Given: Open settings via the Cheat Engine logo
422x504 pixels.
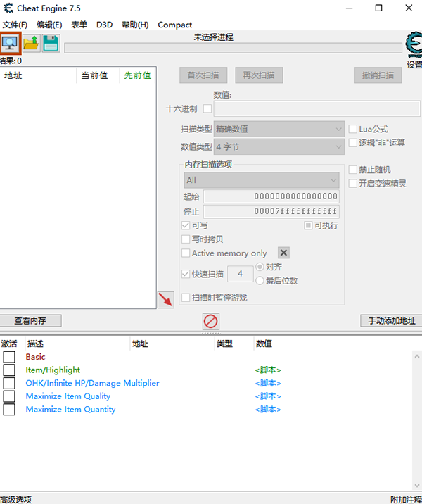Looking at the screenshot, I should tap(414, 45).
